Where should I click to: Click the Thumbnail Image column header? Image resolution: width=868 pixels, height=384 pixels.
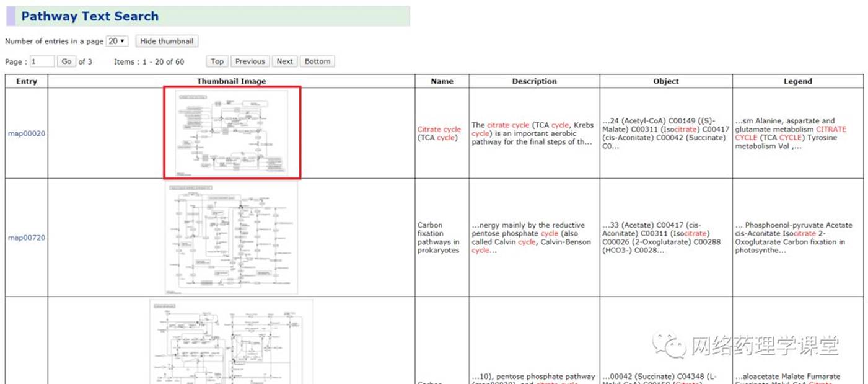tap(232, 81)
